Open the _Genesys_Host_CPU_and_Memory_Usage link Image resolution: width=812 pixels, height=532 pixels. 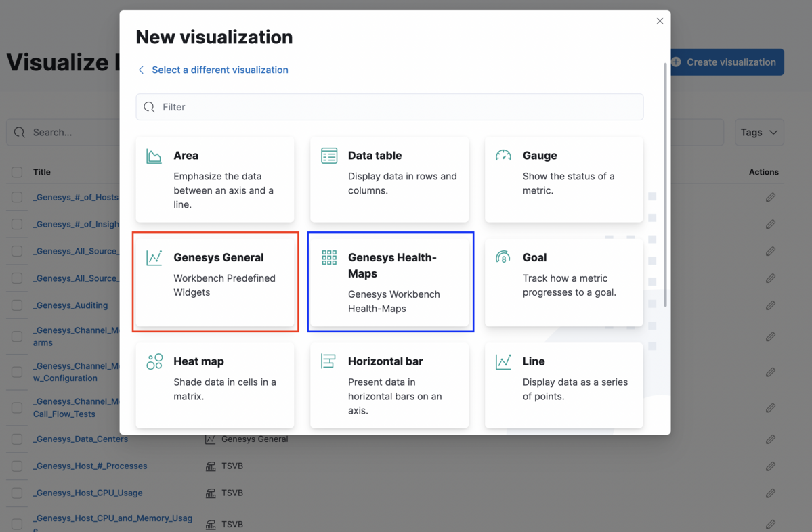pos(112,523)
